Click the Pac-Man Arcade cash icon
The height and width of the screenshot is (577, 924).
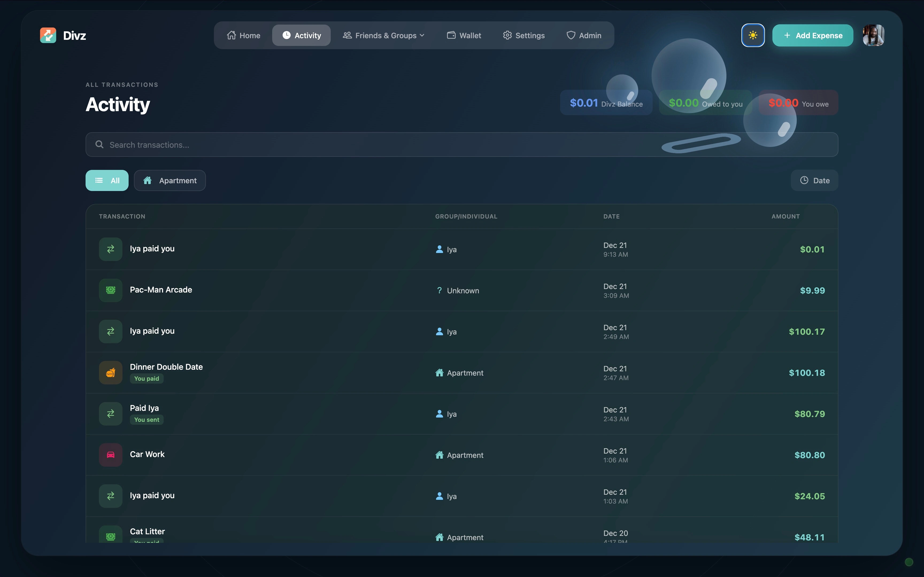(x=111, y=290)
